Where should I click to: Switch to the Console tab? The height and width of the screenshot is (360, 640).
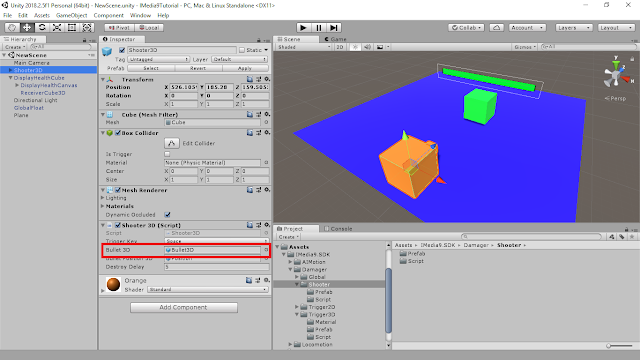pos(338,229)
